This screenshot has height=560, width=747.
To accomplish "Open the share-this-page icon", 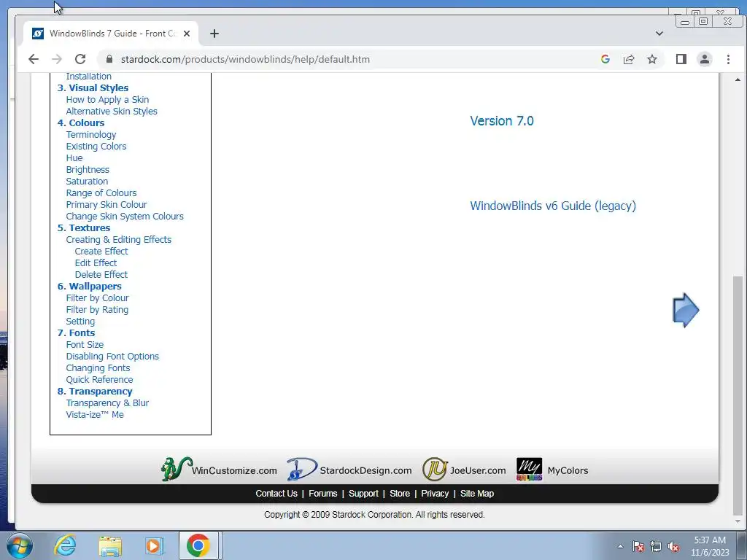I will point(629,59).
